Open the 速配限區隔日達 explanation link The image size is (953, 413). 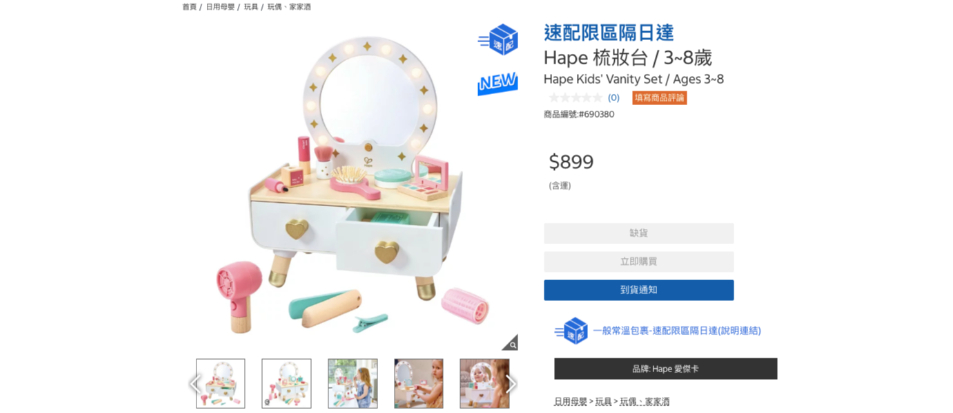(x=677, y=331)
